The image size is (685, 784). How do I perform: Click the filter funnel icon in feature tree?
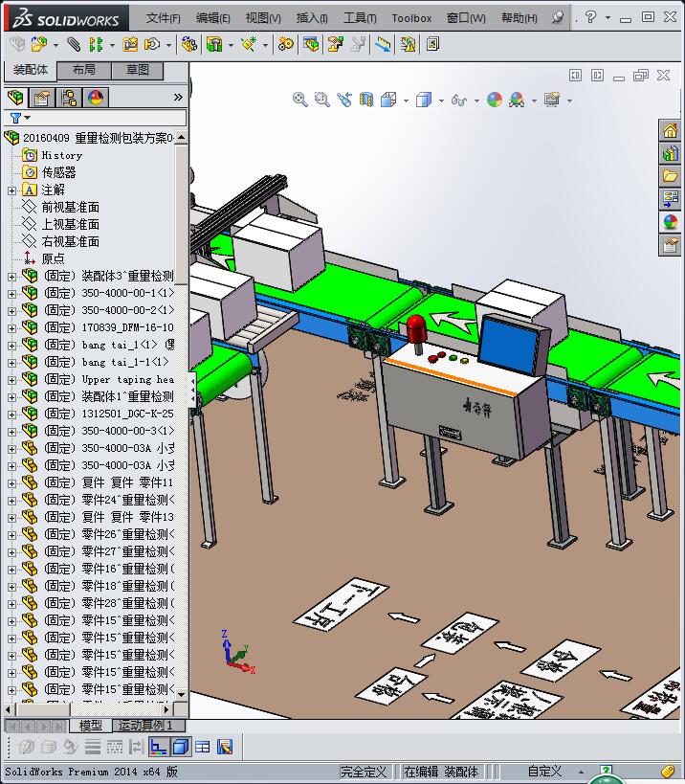pyautogui.click(x=15, y=118)
